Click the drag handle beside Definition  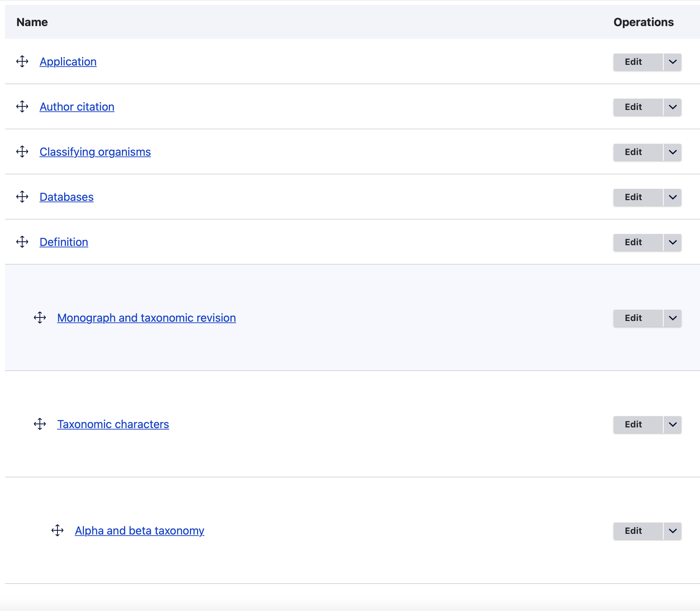point(22,242)
